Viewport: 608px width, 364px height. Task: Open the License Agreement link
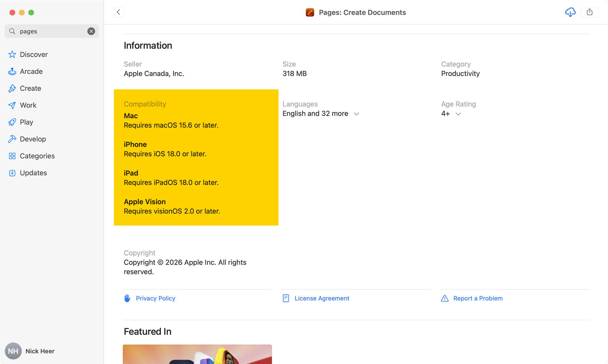(321, 298)
